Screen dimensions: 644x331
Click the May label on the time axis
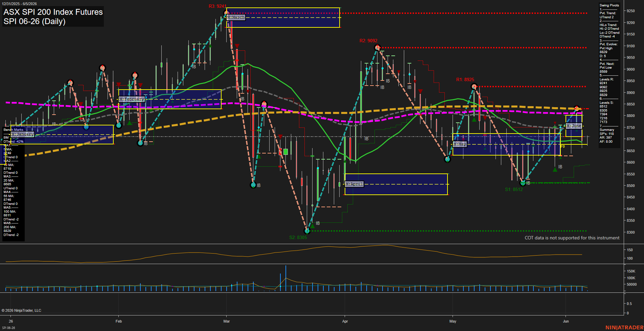453,321
